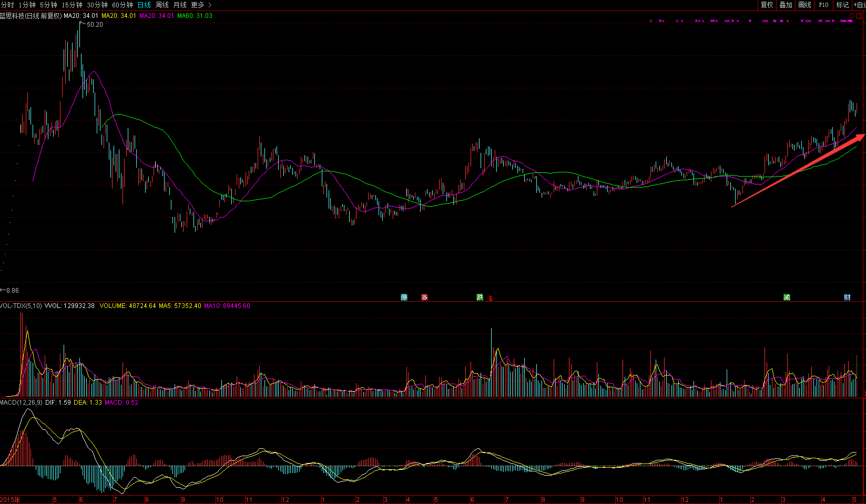Switch to 周线 weekly chart tab

pyautogui.click(x=162, y=5)
